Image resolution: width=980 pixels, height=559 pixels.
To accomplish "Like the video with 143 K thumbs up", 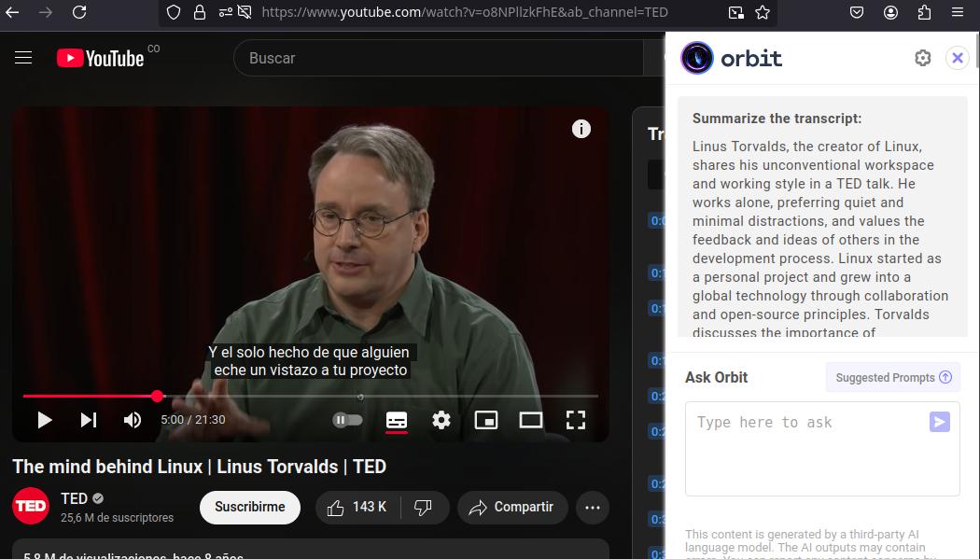I will [357, 507].
